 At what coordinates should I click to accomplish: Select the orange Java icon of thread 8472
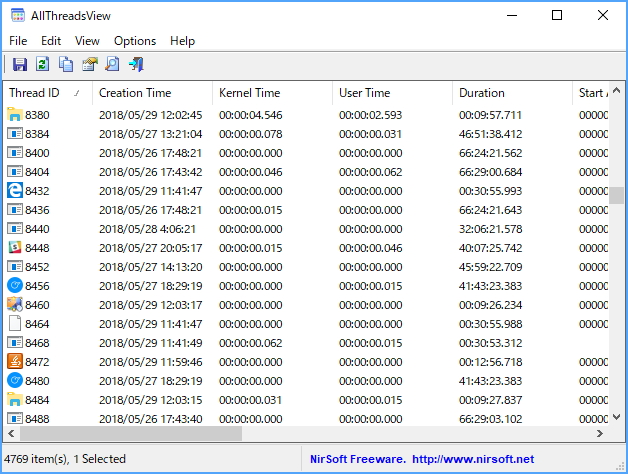(15, 361)
